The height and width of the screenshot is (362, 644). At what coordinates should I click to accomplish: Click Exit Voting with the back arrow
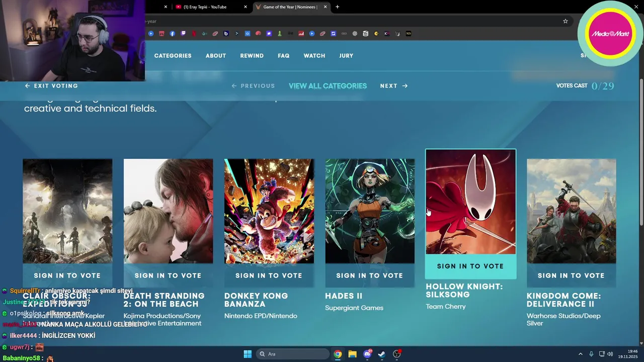(x=51, y=86)
